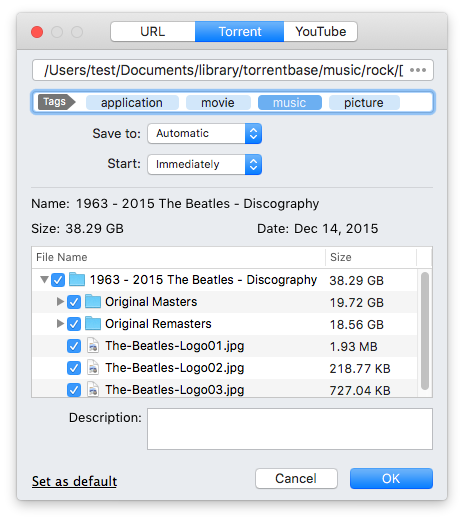
Task: Click the 727.04 KB size cell
Action: [360, 390]
